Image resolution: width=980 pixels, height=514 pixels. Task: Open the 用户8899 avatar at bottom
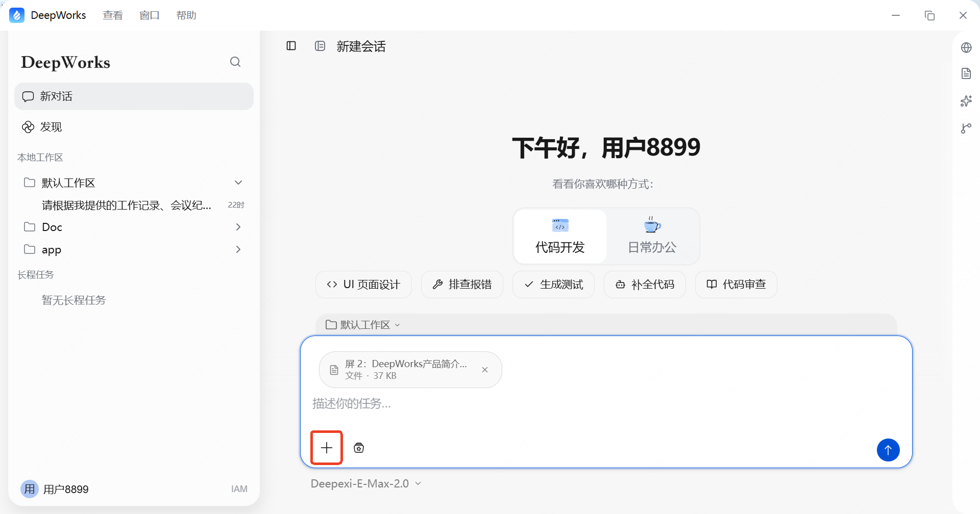30,489
